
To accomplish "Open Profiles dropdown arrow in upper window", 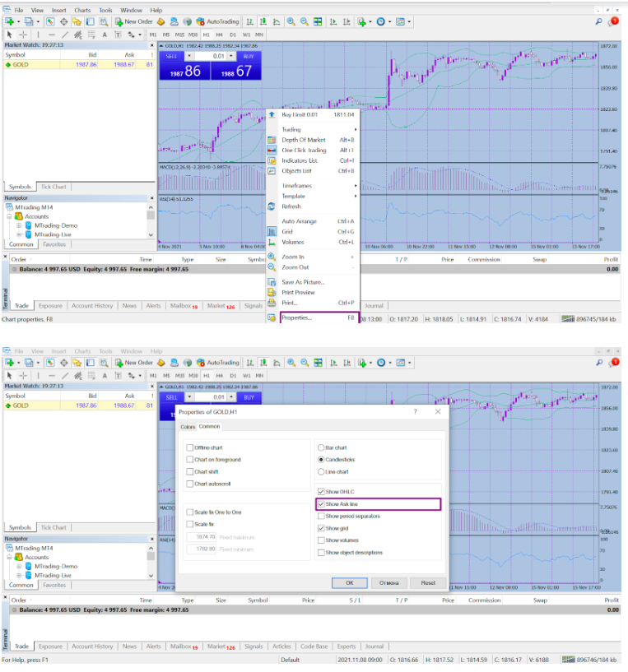I will pos(38,21).
